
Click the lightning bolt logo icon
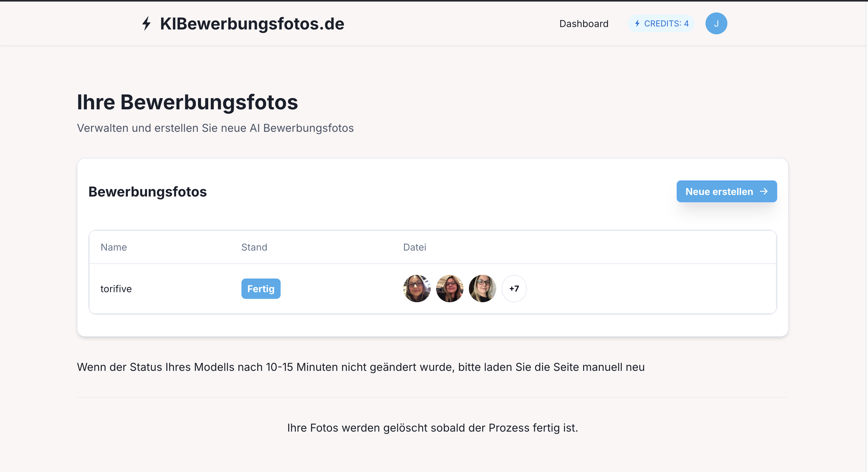[146, 24]
